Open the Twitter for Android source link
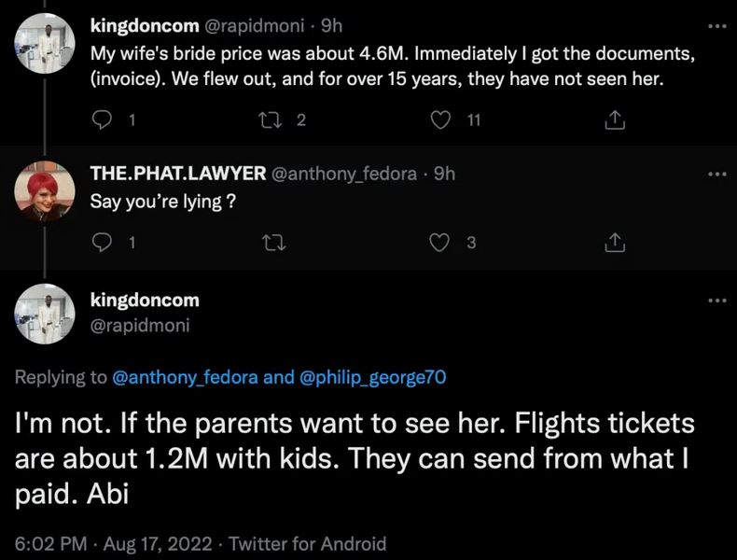 (x=307, y=543)
